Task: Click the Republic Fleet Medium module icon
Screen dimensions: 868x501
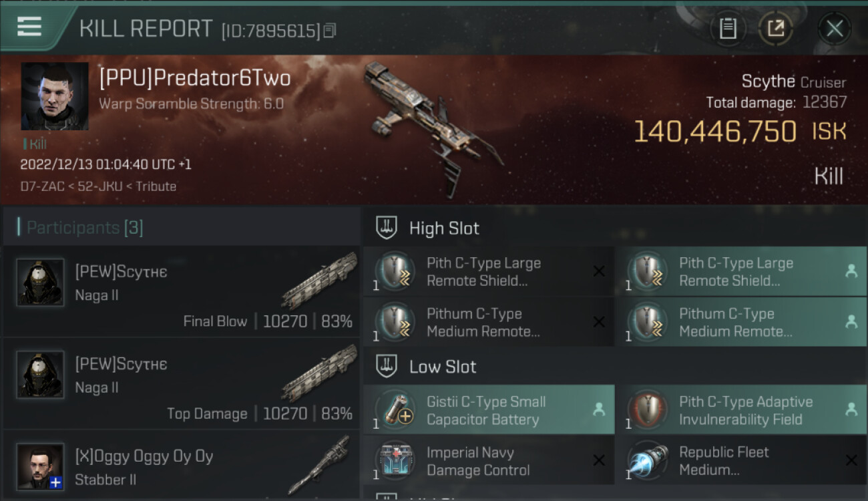Action: pyautogui.click(x=646, y=460)
